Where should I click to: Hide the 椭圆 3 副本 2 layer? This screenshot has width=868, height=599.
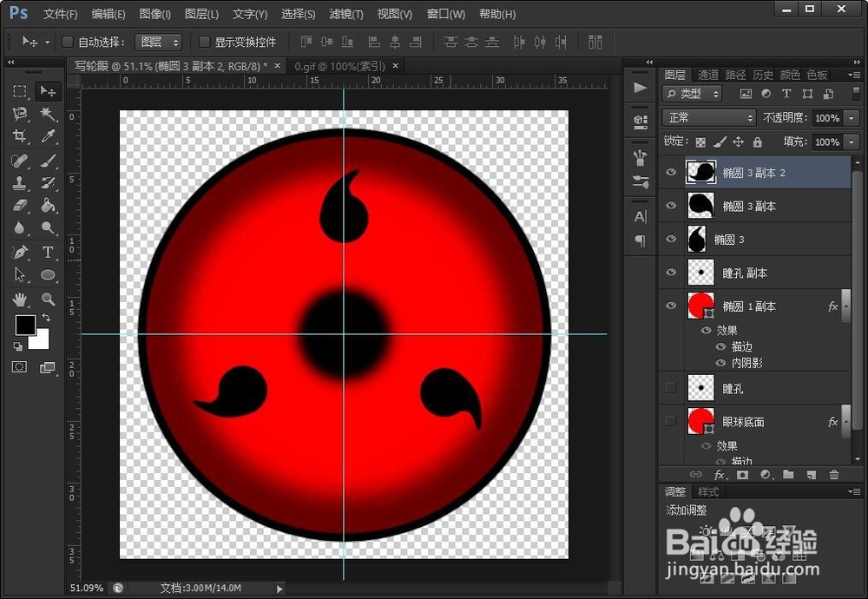coord(671,172)
